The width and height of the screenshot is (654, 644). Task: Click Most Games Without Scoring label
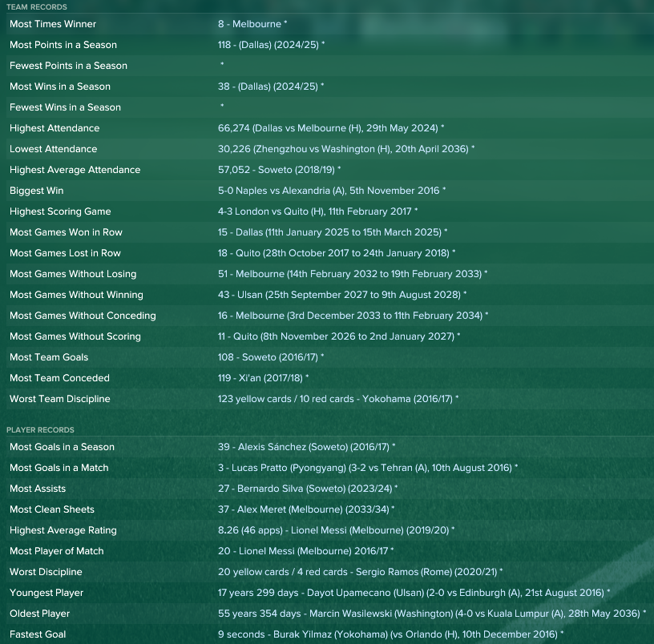click(75, 336)
